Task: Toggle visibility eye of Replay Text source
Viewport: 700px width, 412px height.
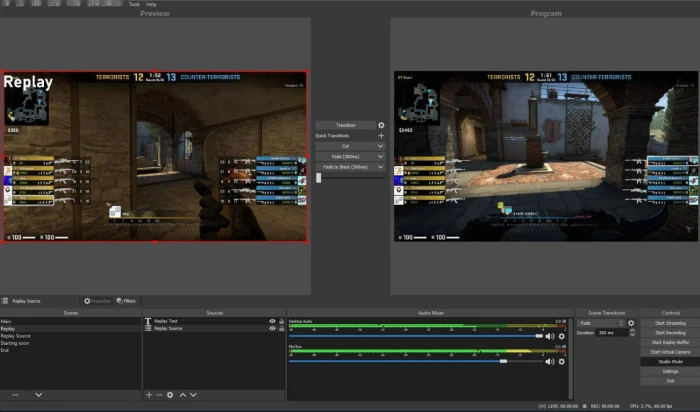Action: (272, 321)
